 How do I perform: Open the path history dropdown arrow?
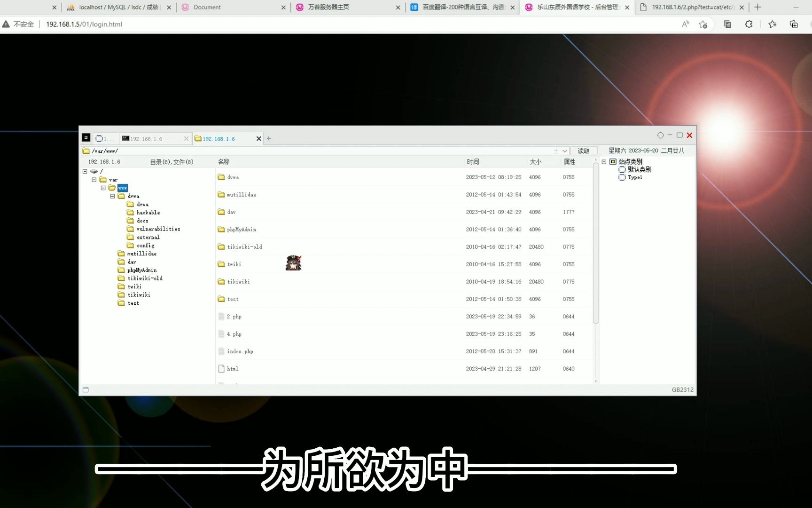click(x=565, y=151)
